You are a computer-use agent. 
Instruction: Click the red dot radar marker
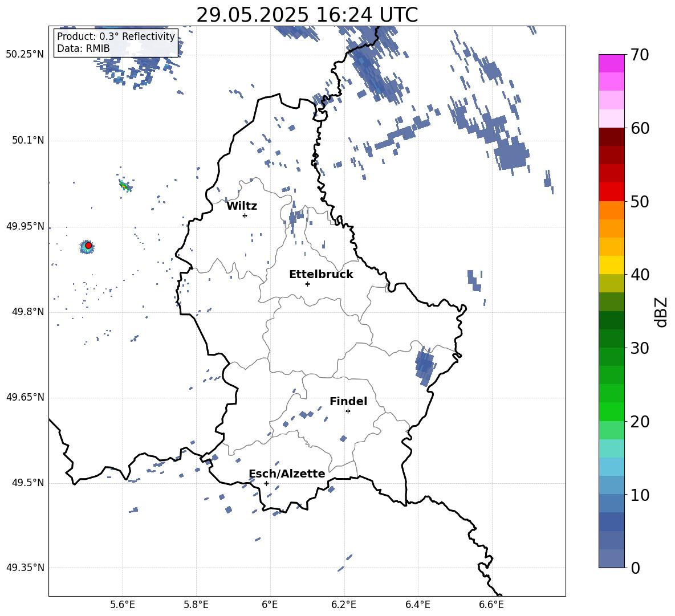click(x=88, y=246)
